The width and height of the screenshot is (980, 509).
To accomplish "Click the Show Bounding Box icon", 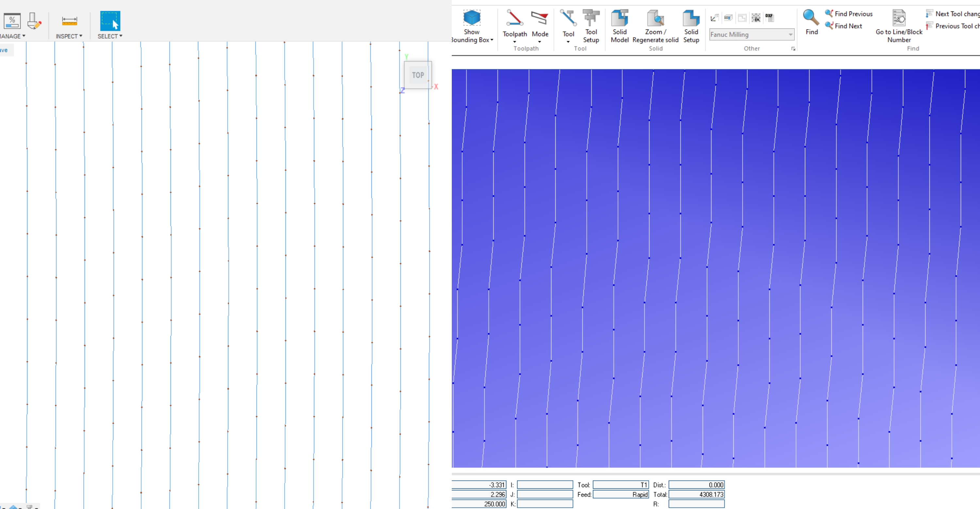I will (x=472, y=18).
